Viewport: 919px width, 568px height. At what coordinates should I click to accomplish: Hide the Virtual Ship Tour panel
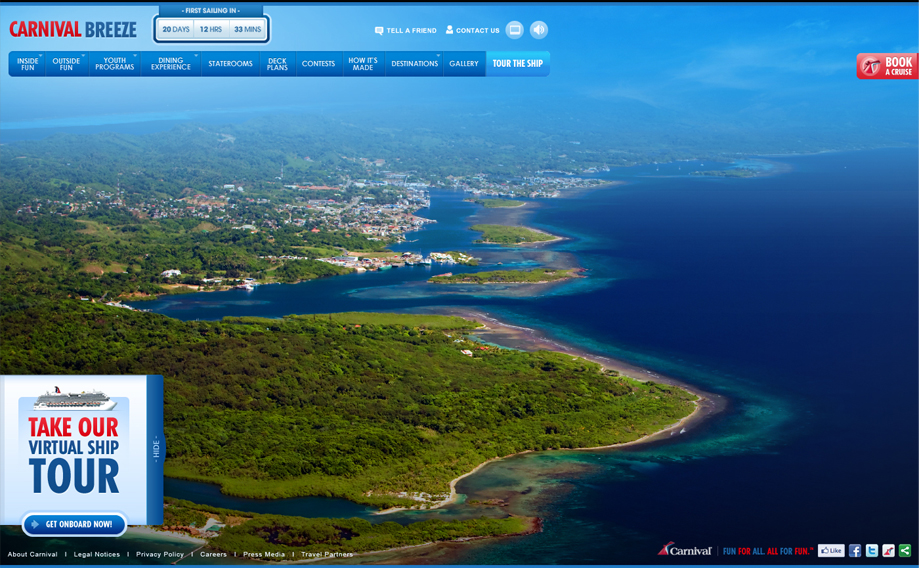point(156,449)
